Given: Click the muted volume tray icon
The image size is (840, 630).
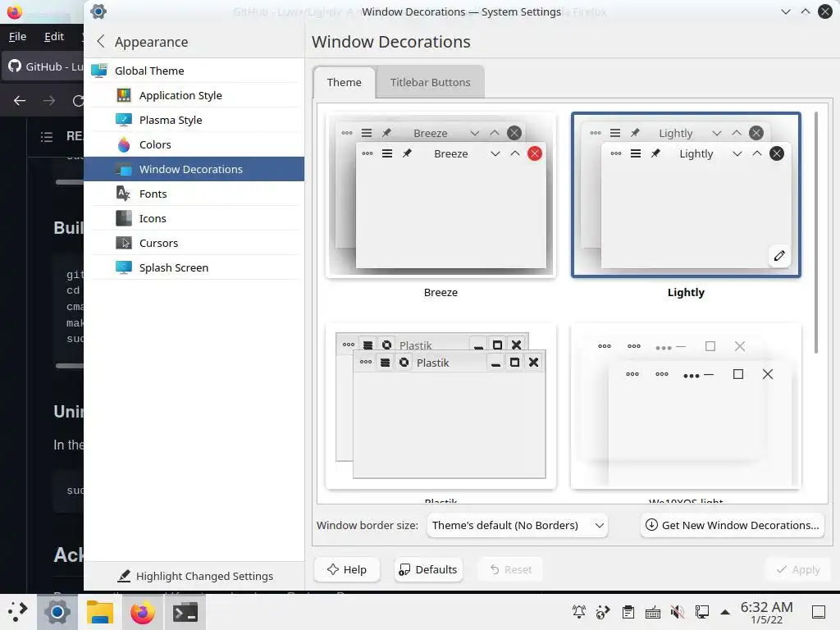Looking at the screenshot, I should (677, 612).
